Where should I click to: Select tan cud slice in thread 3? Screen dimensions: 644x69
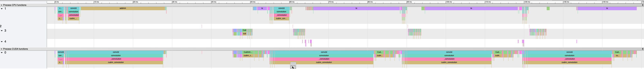pyautogui.click(x=244, y=34)
